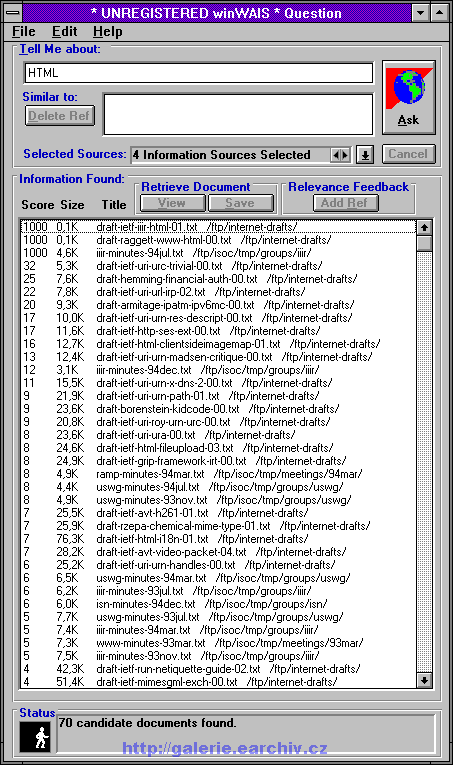Click the Similar to list box

click(238, 114)
